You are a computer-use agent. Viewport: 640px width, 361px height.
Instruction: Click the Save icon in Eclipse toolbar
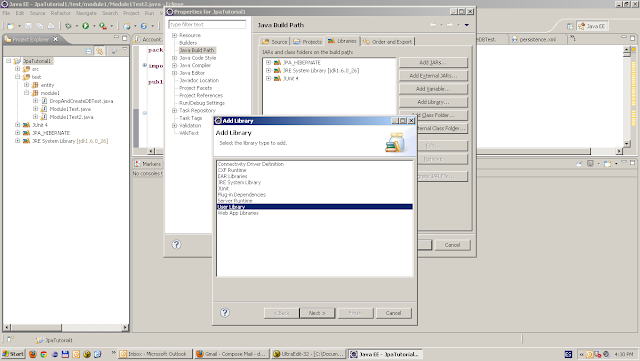pos(29,26)
